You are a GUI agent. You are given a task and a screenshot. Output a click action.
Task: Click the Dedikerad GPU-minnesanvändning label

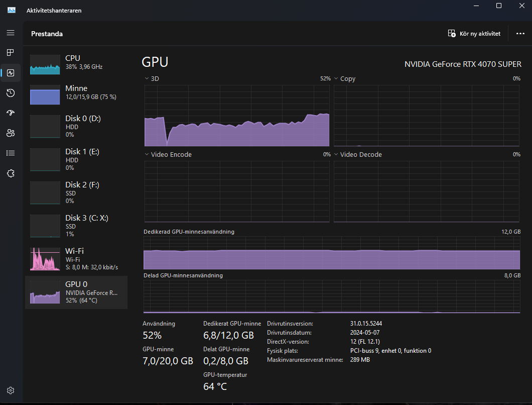click(x=189, y=232)
